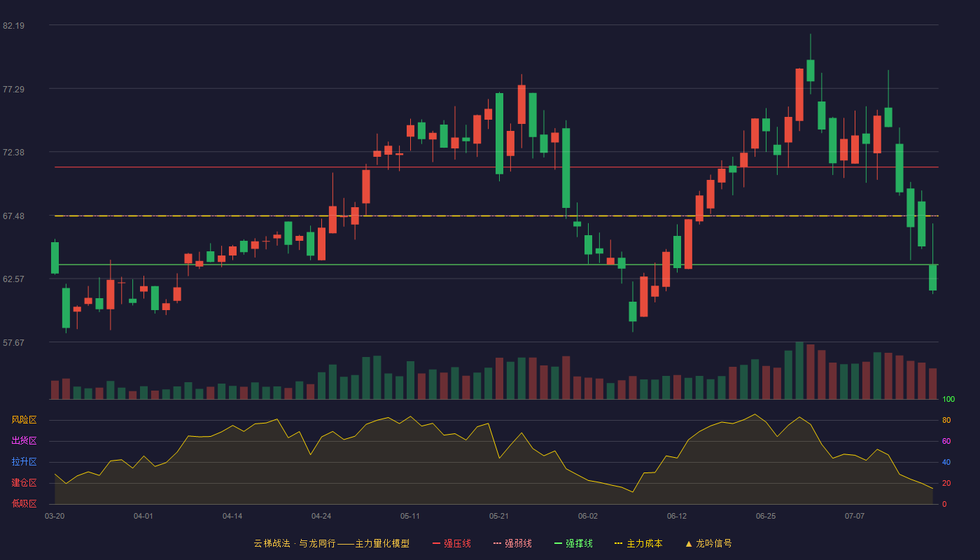The width and height of the screenshot is (980, 560).
Task: Click the 82.19 price axis label
Action: 13,25
